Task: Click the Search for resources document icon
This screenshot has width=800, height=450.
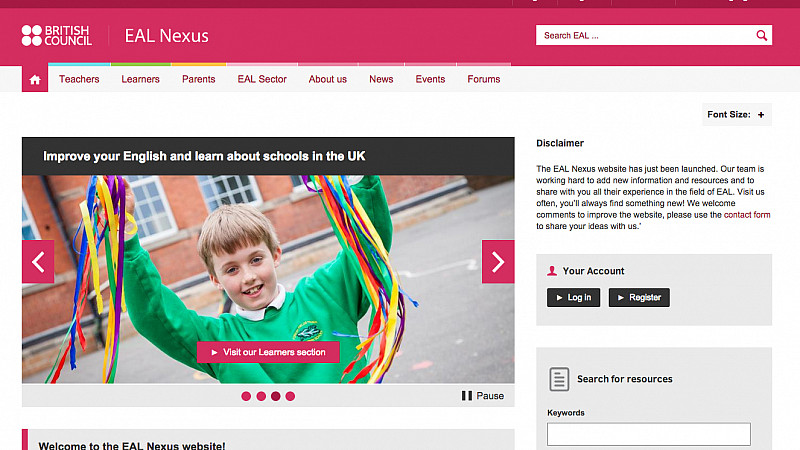Action: (x=559, y=379)
